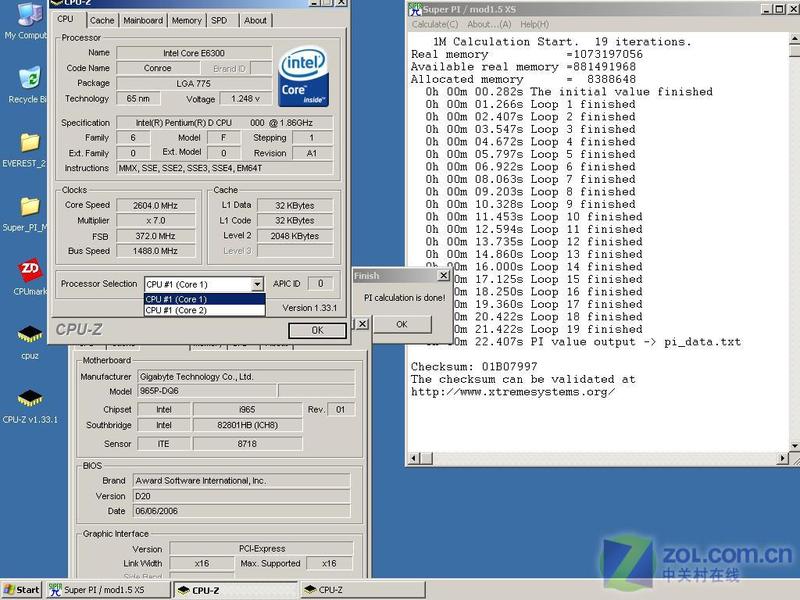
Task: Click left arrow of Super PI horizontal scrollbar
Action: pos(414,459)
